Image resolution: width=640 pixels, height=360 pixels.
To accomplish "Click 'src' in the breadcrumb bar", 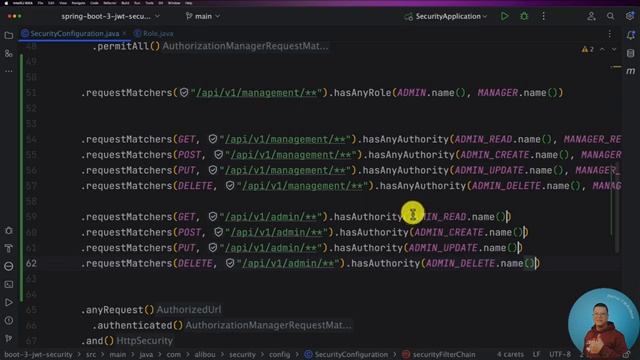I will pos(91,354).
